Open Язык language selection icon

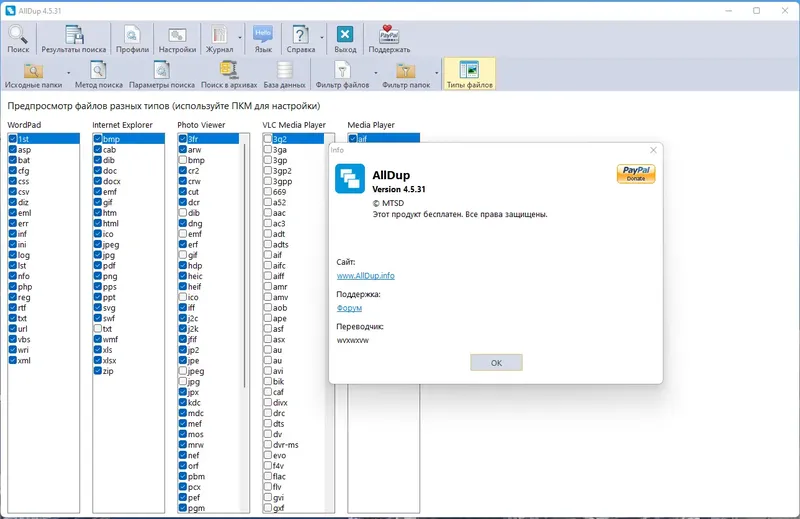coord(263,39)
